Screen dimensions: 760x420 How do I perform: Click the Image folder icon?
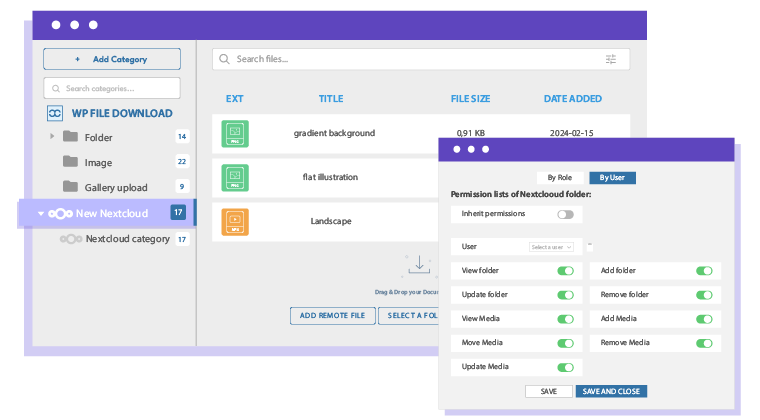click(70, 162)
